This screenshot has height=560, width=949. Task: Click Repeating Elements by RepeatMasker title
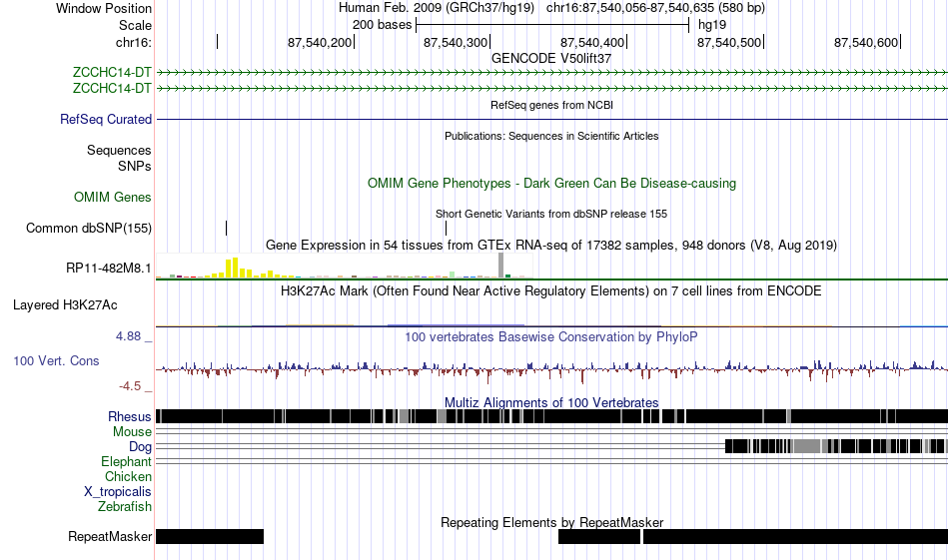pyautogui.click(x=551, y=522)
